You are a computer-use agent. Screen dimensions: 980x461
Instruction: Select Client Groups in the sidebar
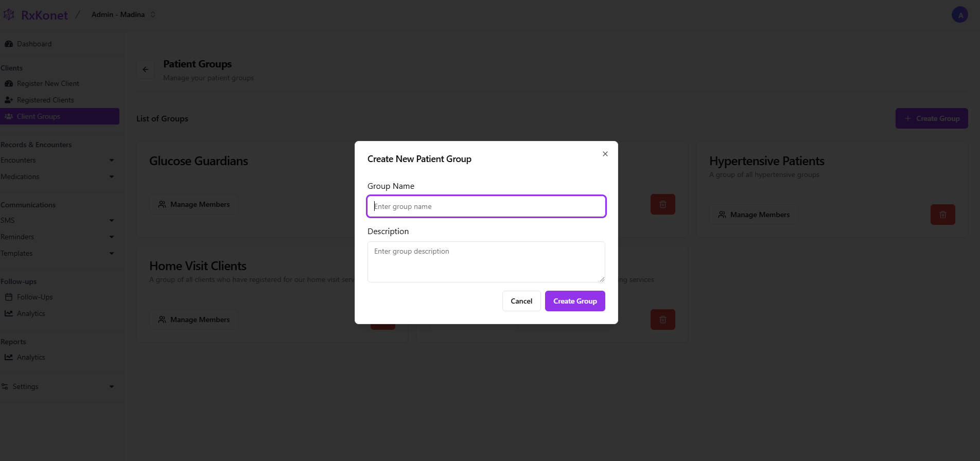point(60,116)
